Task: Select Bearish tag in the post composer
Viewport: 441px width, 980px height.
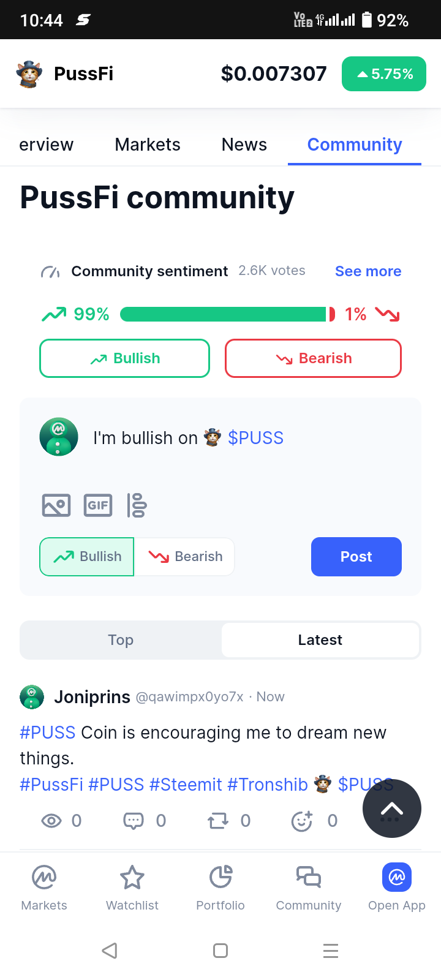Action: tap(184, 557)
